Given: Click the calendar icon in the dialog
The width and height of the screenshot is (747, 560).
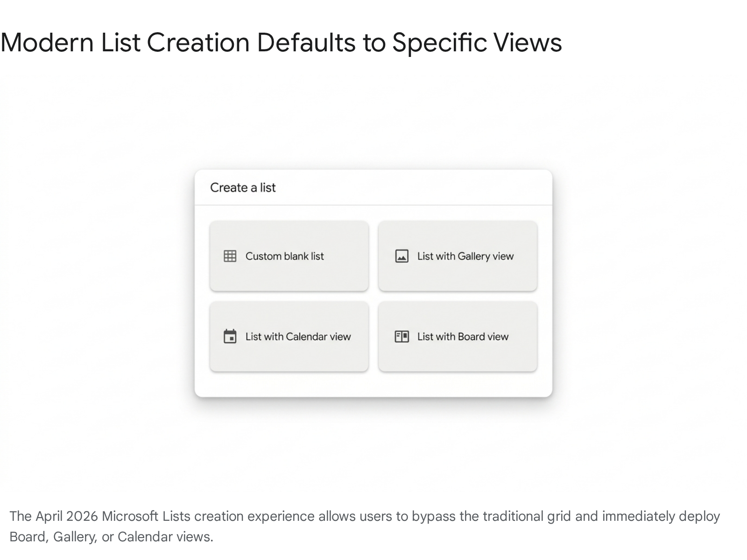Looking at the screenshot, I should pyautogui.click(x=230, y=336).
